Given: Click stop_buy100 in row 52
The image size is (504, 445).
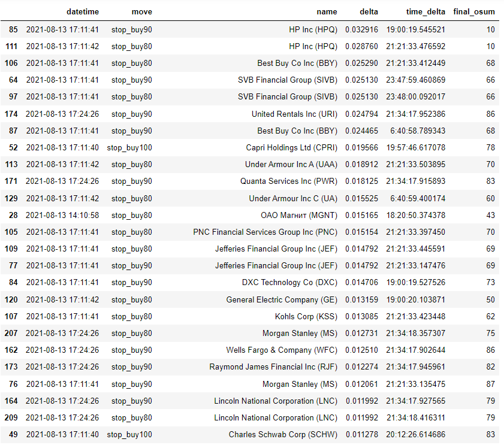Looking at the screenshot, I should [x=129, y=148].
